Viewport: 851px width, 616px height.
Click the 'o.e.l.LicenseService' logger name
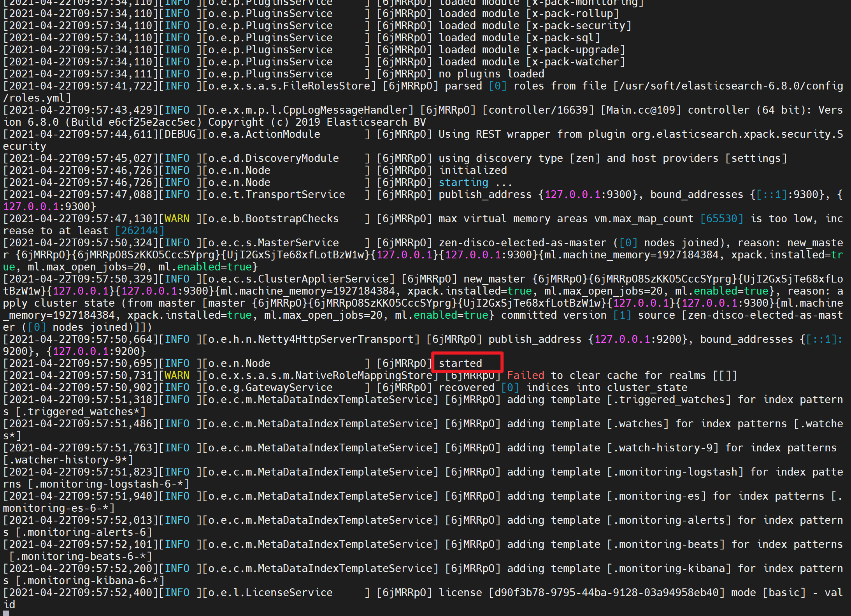point(270,593)
